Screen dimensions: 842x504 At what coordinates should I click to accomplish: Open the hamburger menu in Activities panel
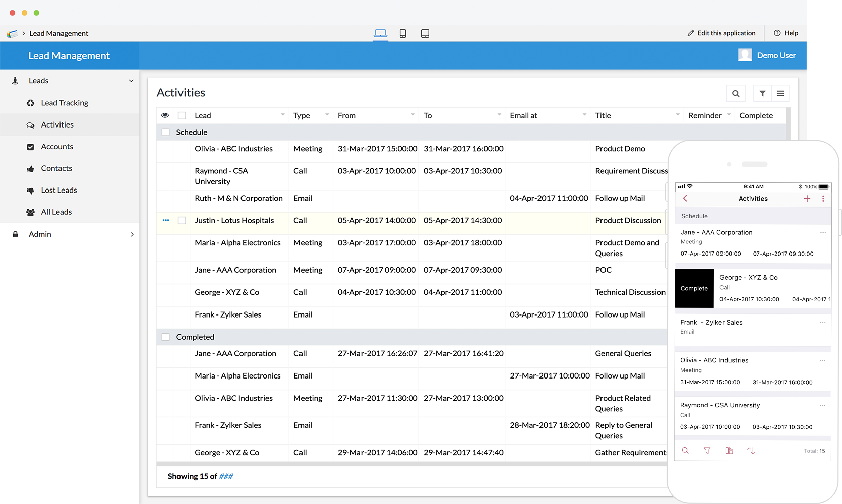780,93
